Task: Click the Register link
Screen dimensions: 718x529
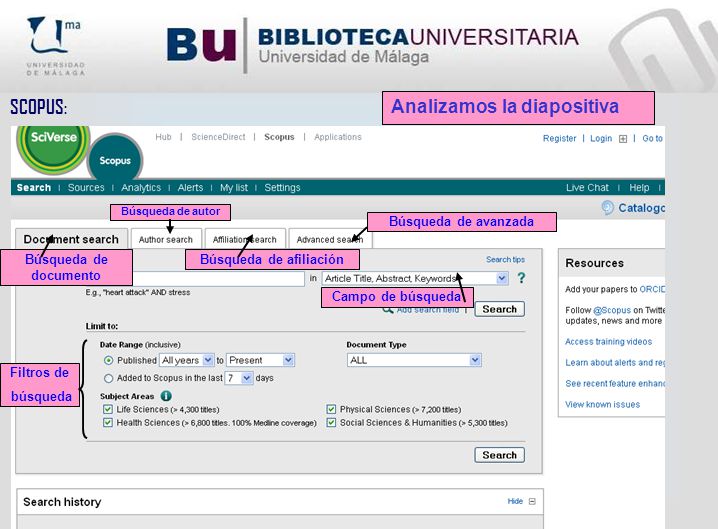Action: tap(559, 138)
